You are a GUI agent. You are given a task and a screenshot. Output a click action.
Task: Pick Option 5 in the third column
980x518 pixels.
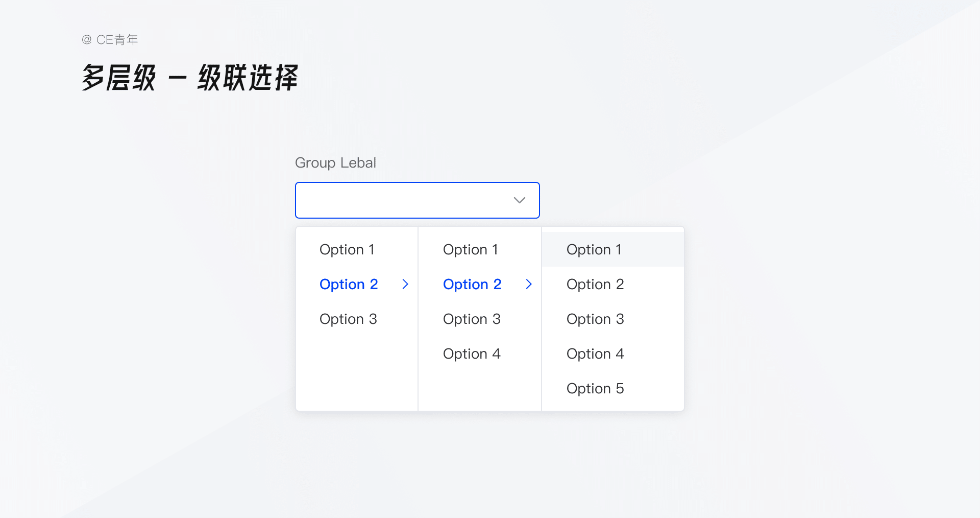pyautogui.click(x=595, y=388)
